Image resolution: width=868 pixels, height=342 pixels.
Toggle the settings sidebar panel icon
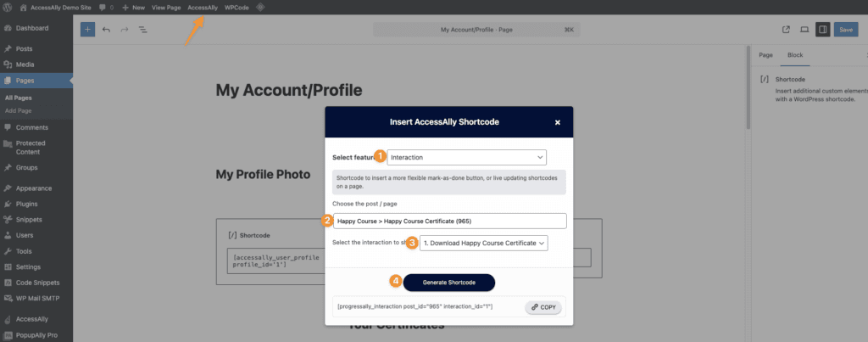[822, 29]
